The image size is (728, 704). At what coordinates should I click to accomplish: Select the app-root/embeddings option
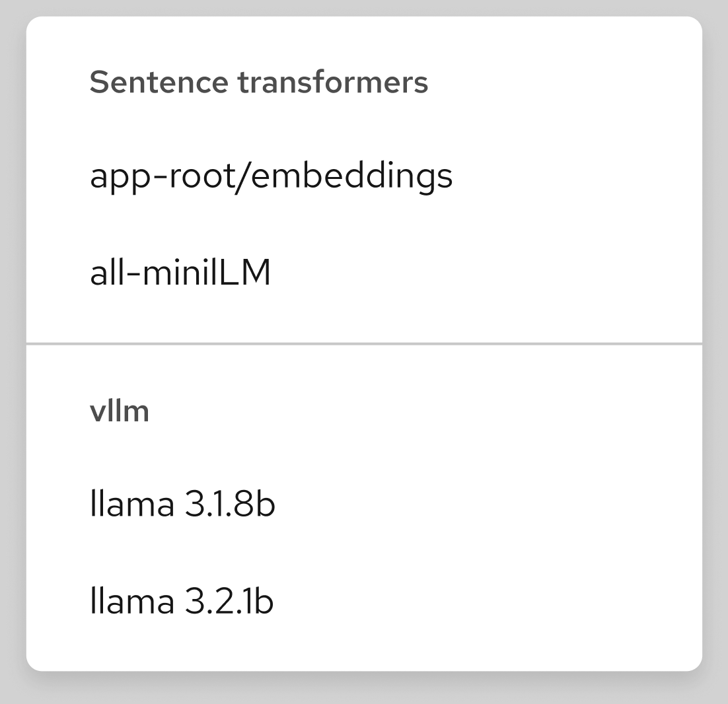click(271, 176)
